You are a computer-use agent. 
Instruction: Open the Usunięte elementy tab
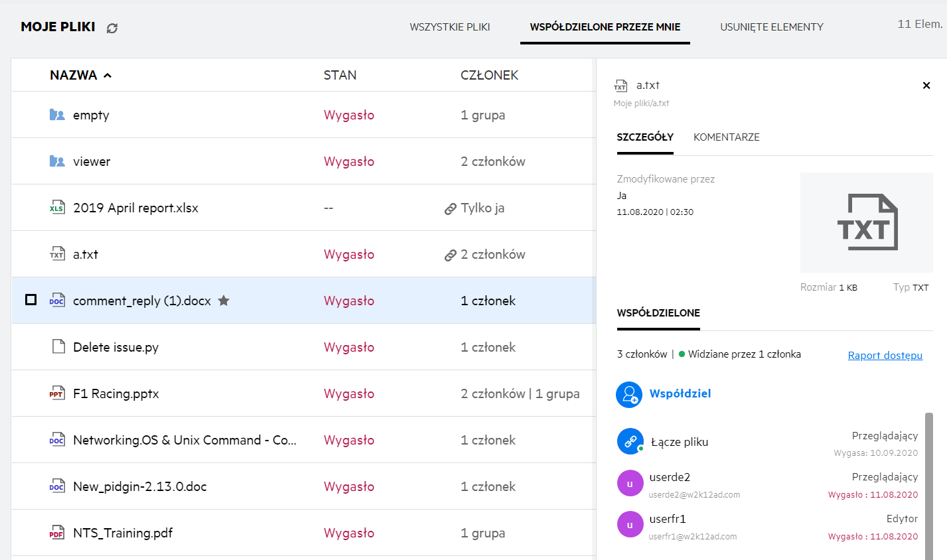click(x=771, y=27)
